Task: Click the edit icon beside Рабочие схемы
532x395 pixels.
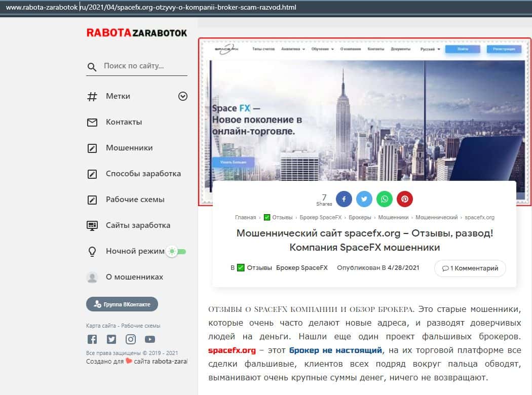Action: pyautogui.click(x=92, y=200)
